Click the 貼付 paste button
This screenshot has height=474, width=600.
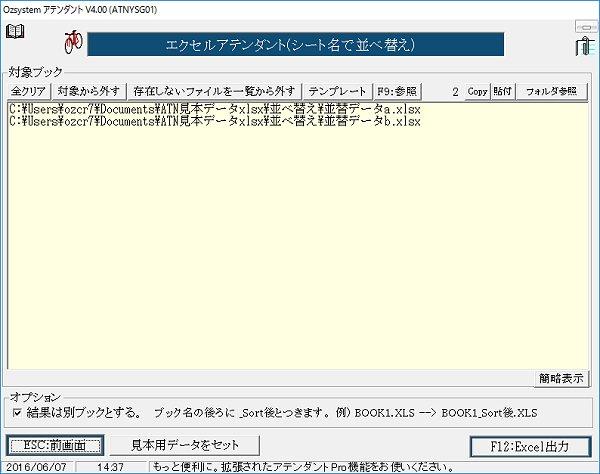pos(502,91)
